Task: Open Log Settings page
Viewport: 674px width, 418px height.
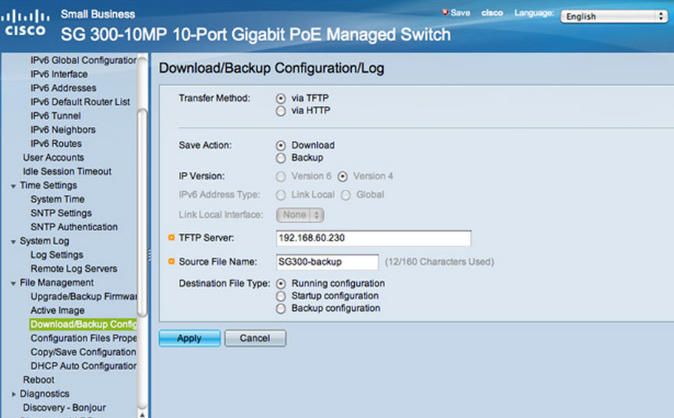Action: 57,255
